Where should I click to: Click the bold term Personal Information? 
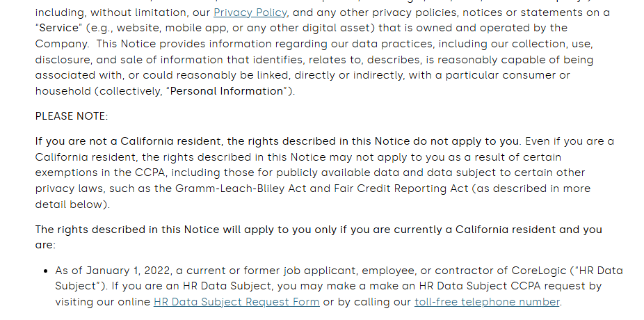click(x=227, y=91)
